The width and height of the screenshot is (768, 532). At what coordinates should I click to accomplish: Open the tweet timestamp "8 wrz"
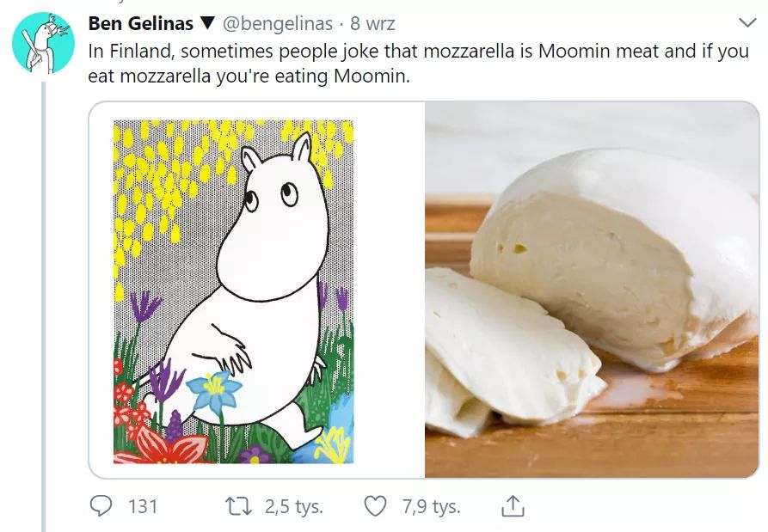tap(372, 23)
